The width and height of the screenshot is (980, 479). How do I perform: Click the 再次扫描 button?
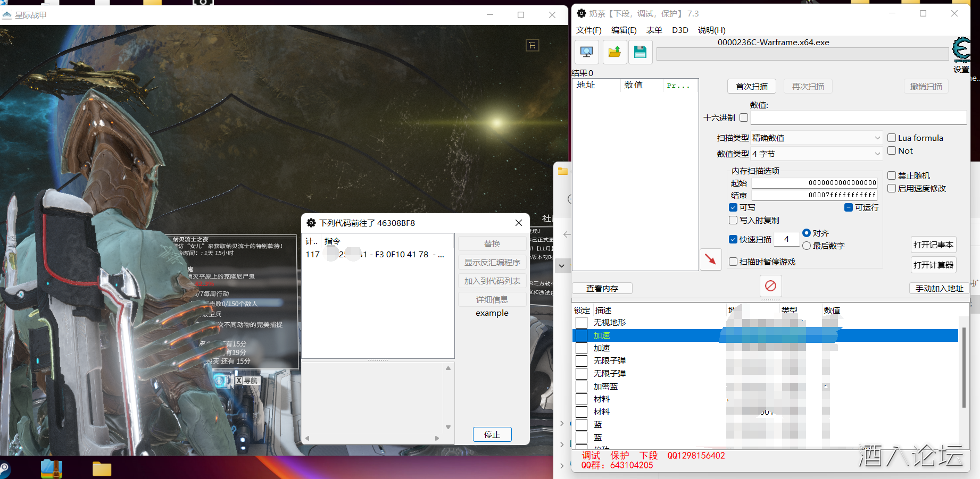tap(808, 86)
